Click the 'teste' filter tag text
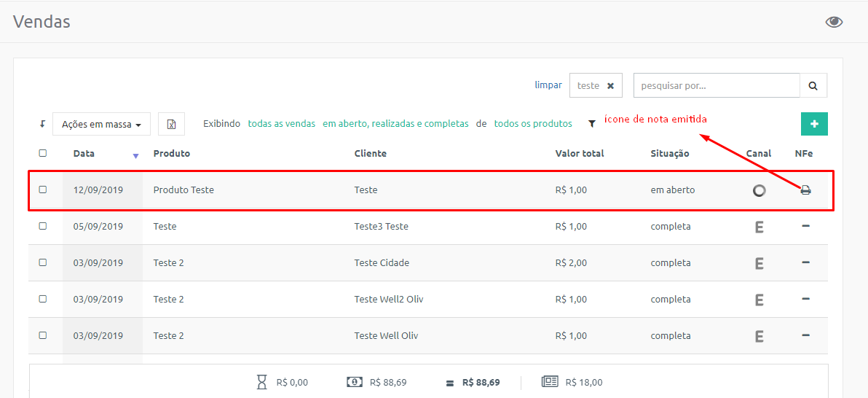The width and height of the screenshot is (868, 398). point(588,86)
